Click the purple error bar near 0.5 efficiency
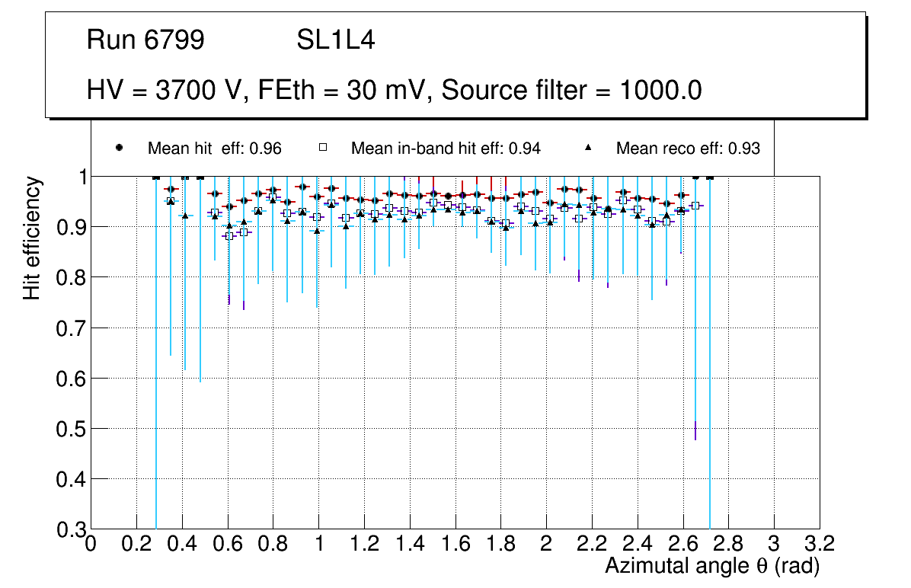This screenshot has height=588, width=911. (x=695, y=430)
